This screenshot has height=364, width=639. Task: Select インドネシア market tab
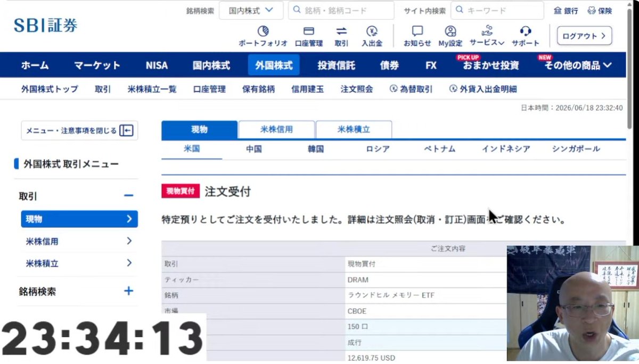tap(506, 149)
